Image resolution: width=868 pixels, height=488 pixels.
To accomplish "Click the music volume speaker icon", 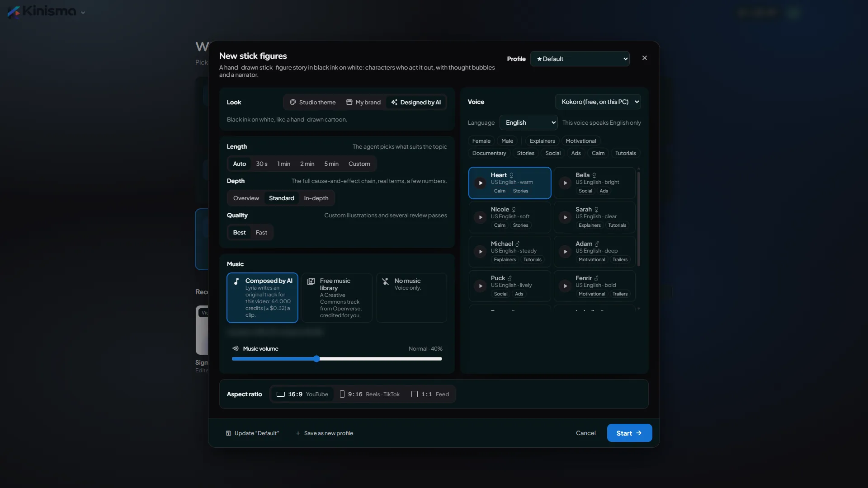I will 236,348.
